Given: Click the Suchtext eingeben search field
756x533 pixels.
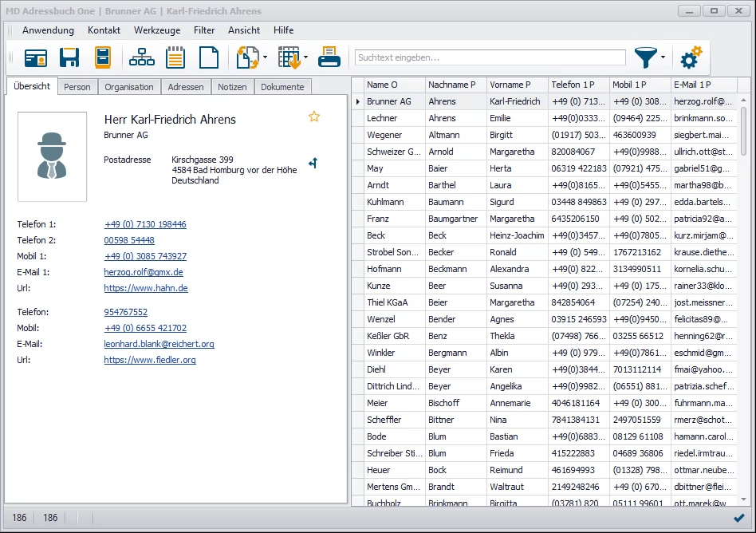Looking at the screenshot, I should click(490, 57).
